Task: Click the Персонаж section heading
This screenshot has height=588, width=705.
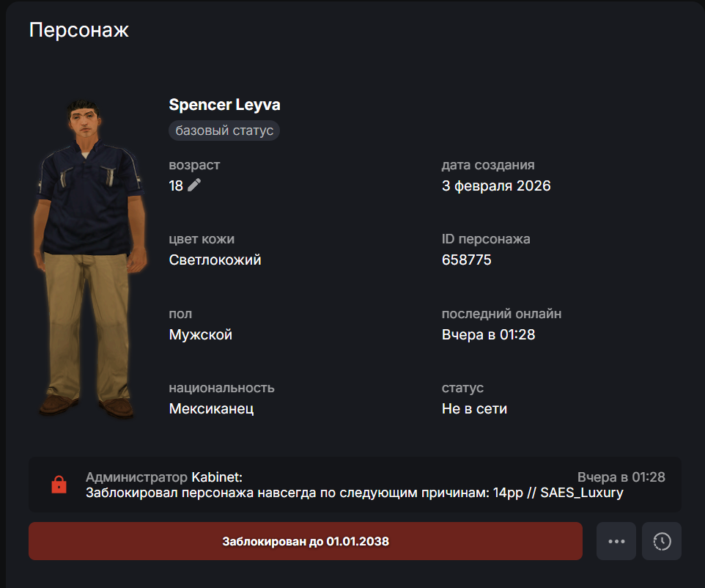Action: point(78,30)
